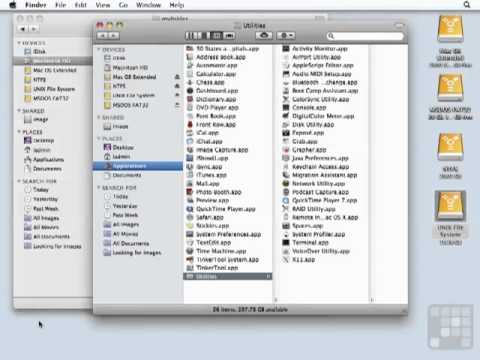Screen dimensions: 480x360
Task: Open the Finder menu
Action: point(36,5)
